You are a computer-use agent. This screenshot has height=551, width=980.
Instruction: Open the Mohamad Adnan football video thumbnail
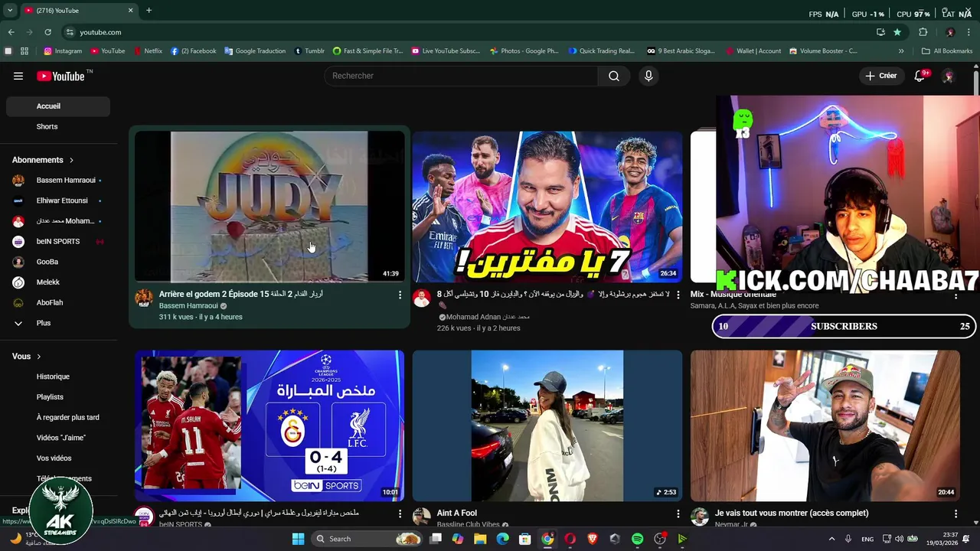pyautogui.click(x=547, y=207)
